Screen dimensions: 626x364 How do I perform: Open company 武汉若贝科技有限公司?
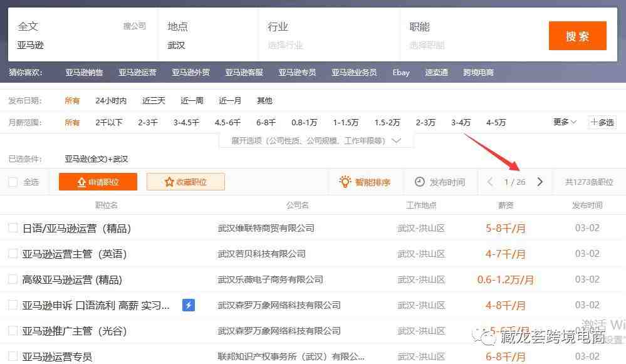(261, 254)
